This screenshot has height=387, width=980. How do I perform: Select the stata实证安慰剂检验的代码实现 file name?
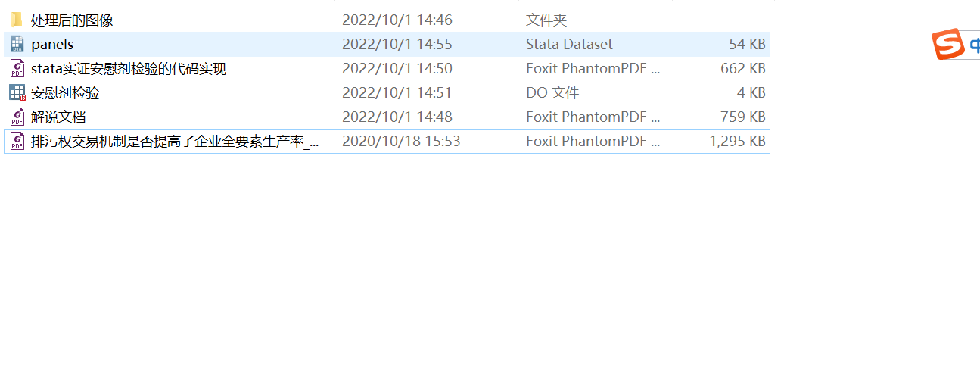click(129, 69)
